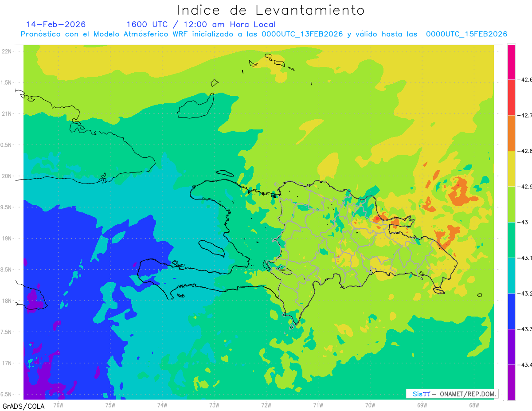Click "1600 UTC / 12:00 am Hora Local" text

pos(201,25)
